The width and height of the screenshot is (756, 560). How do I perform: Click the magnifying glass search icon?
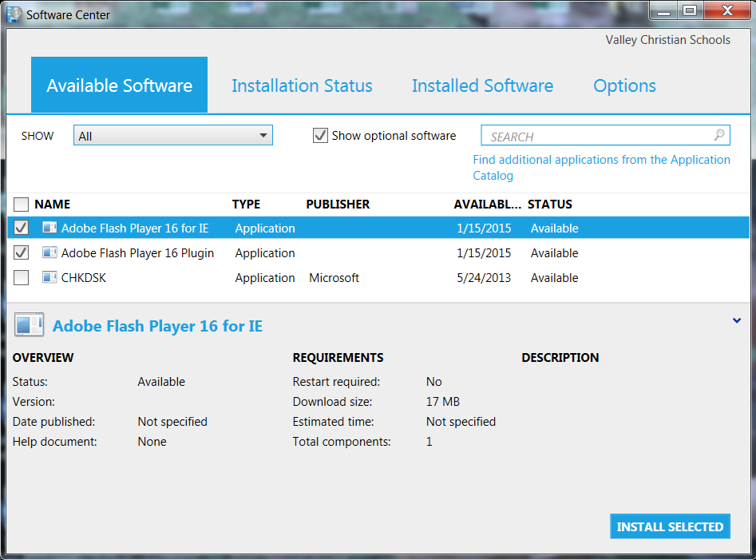click(x=718, y=136)
